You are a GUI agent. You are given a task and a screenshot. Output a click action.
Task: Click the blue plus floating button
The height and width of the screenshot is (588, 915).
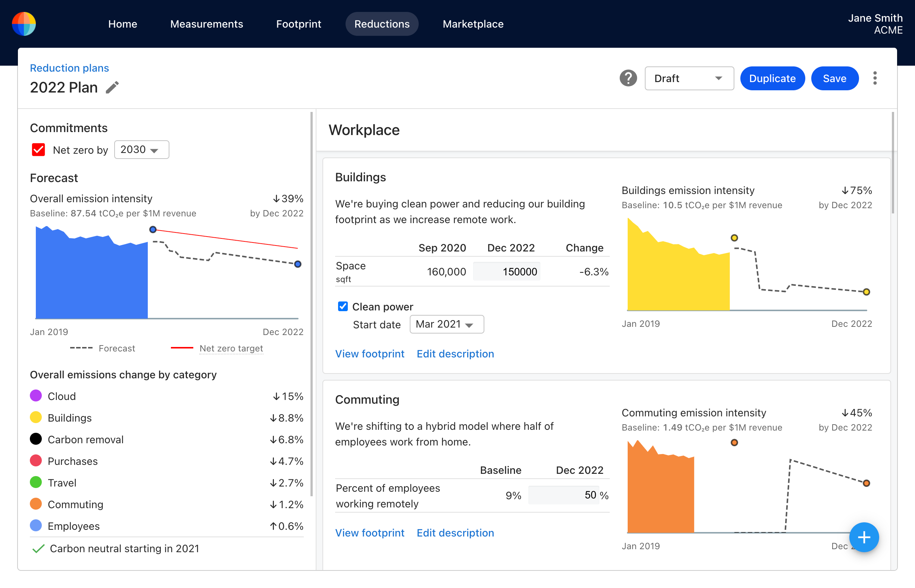[864, 537]
